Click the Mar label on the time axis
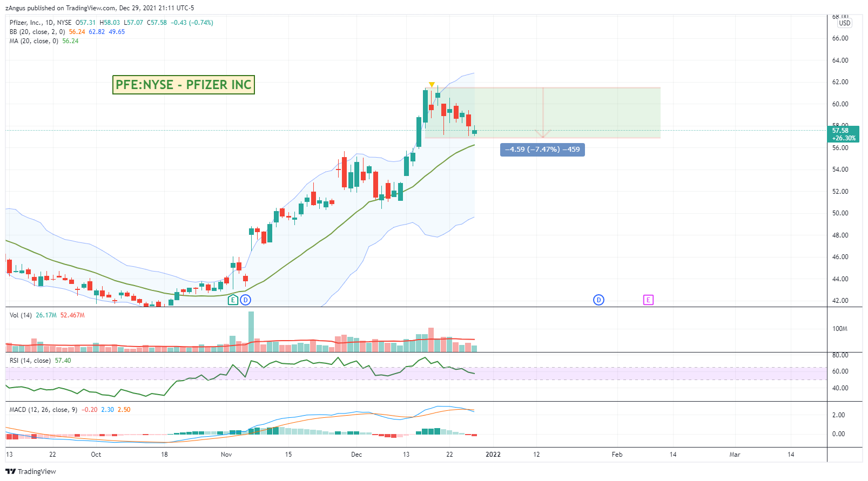This screenshot has height=481, width=868. point(735,455)
